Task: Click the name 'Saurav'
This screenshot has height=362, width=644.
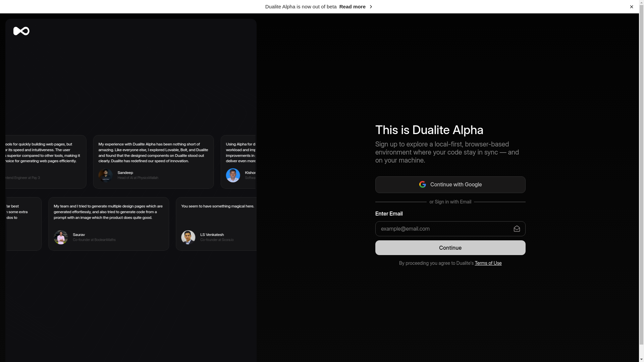Action: [x=79, y=235]
